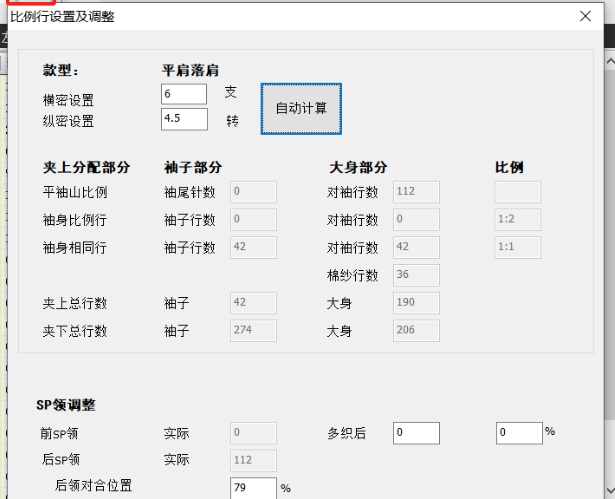Viewport: 615px width, 499px height.
Task: Click the 平肩落肩 style label
Action: point(190,71)
